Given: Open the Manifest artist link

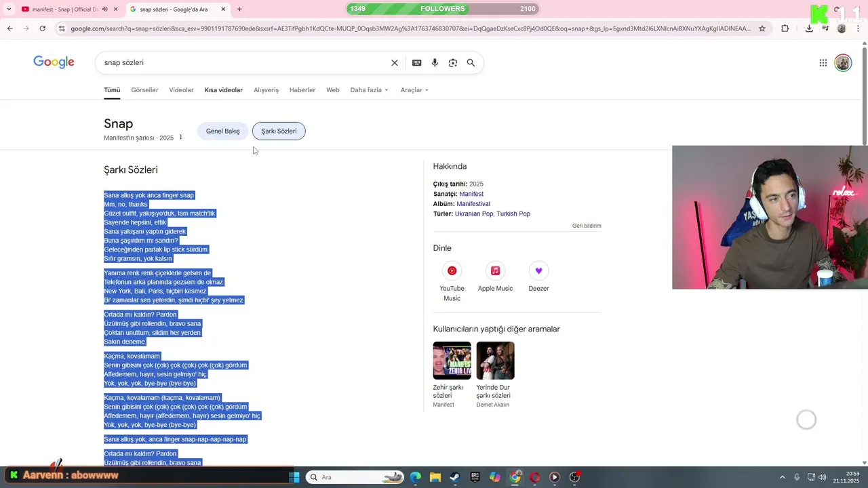Looking at the screenshot, I should [x=471, y=194].
